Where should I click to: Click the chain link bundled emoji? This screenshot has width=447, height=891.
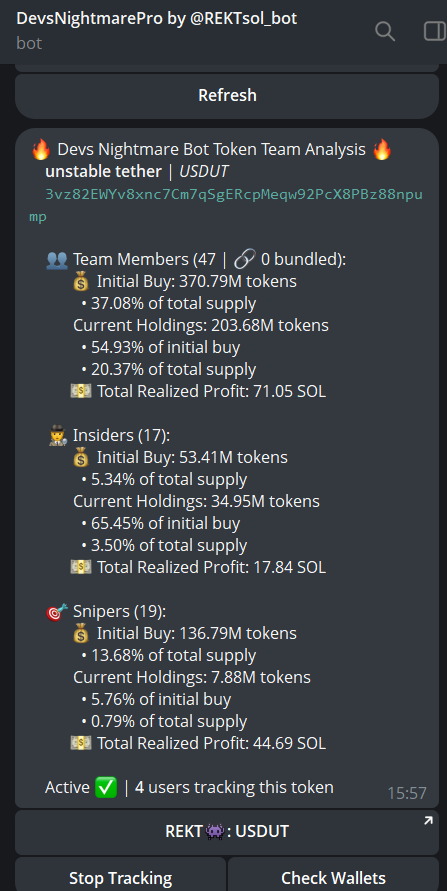tap(245, 260)
